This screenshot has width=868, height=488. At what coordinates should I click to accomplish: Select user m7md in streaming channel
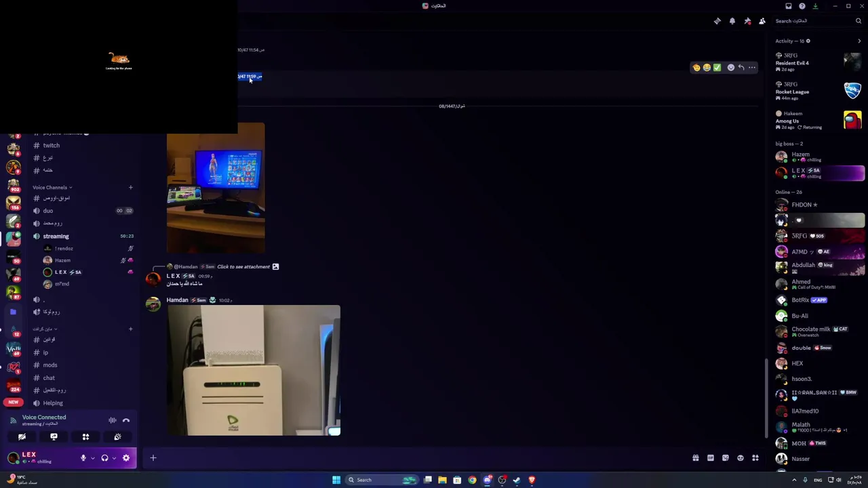87,284
